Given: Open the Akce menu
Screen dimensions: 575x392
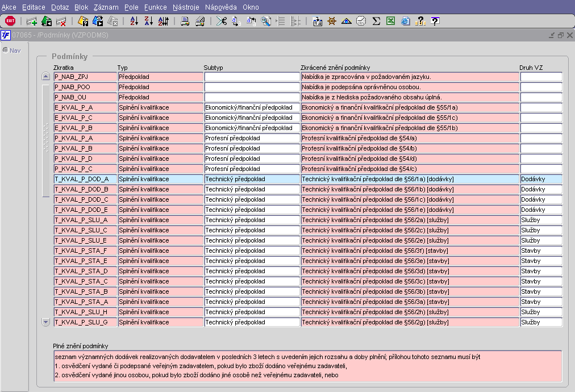Looking at the screenshot, I should coord(9,7).
